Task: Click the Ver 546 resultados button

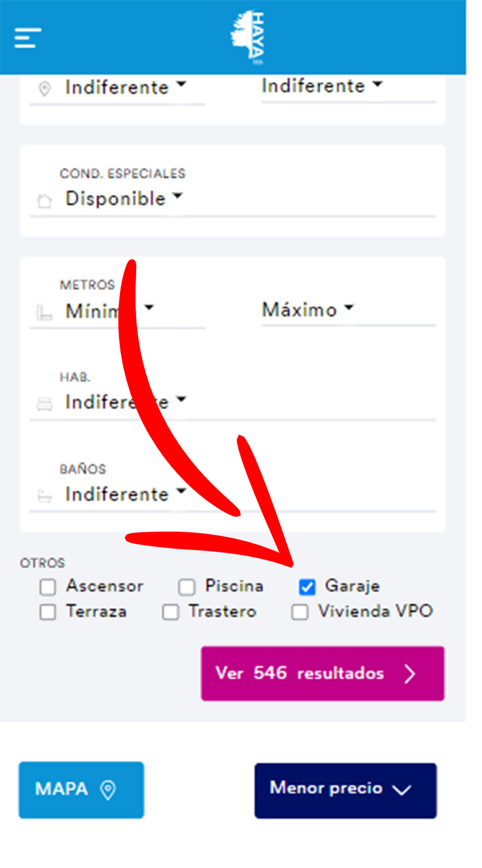Action: point(323,673)
